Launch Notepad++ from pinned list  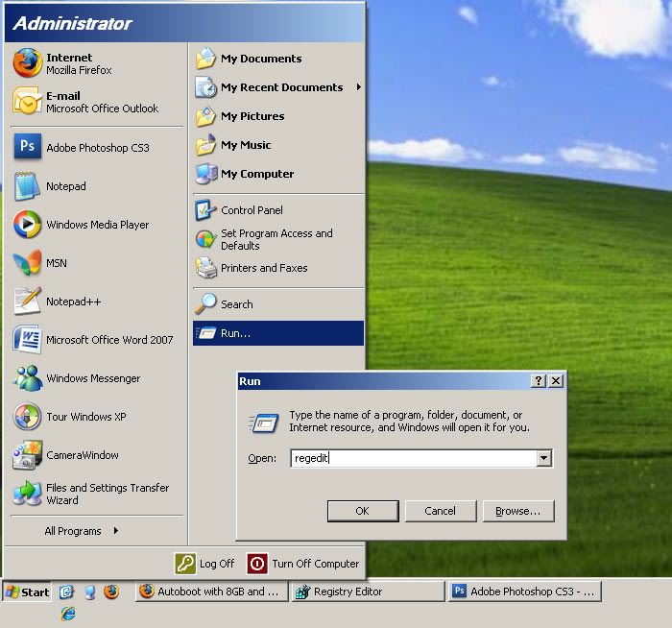point(28,301)
